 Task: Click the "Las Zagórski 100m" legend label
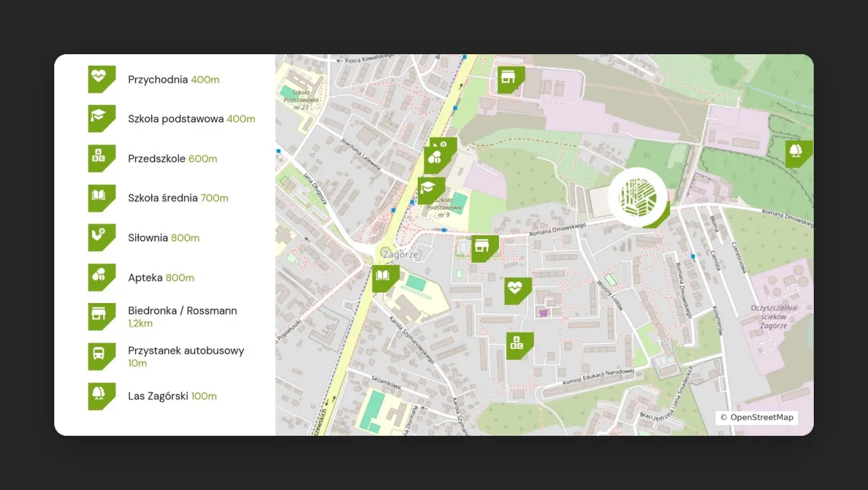point(172,396)
